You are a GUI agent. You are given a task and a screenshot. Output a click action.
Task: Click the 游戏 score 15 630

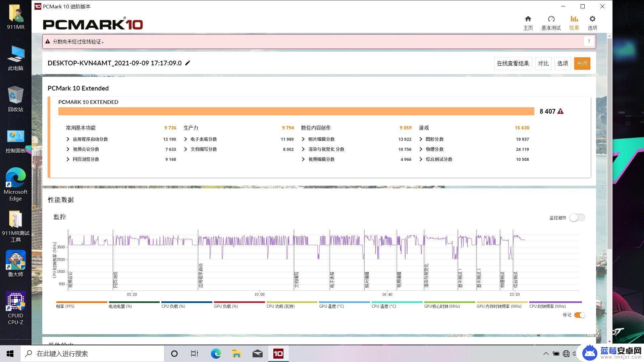point(522,128)
